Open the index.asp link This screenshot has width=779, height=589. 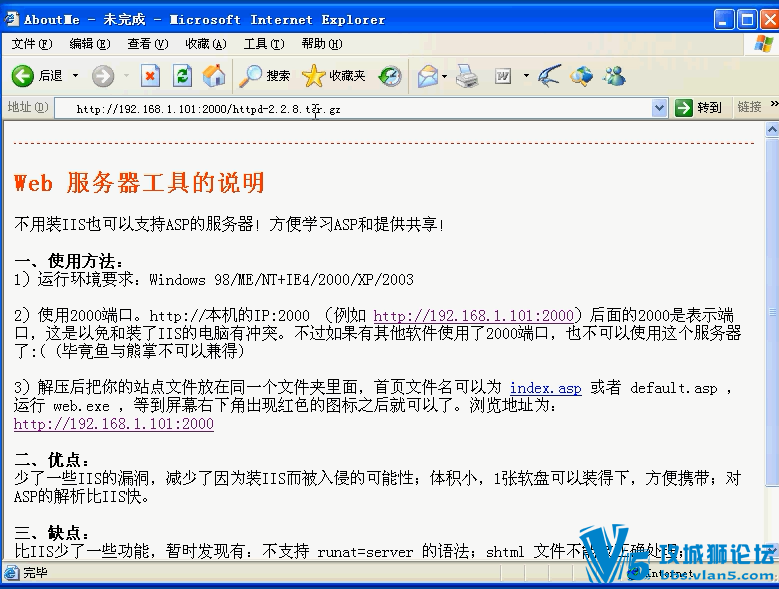coord(545,388)
